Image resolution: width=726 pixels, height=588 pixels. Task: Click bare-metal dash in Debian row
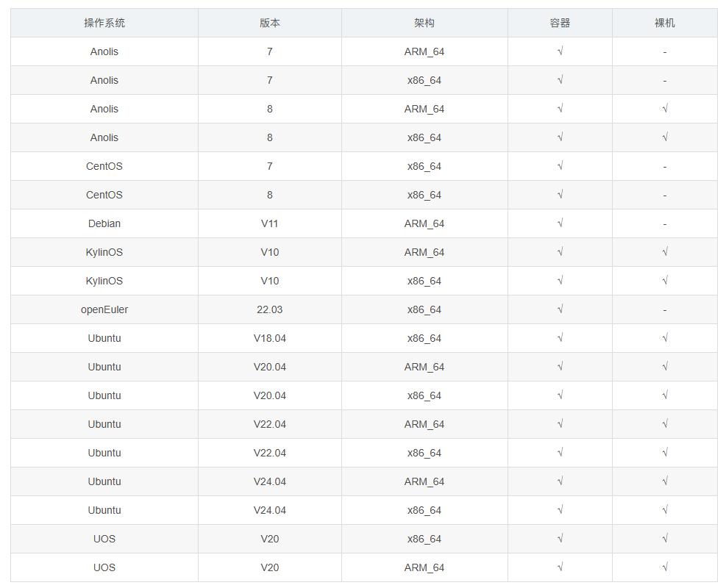[664, 224]
